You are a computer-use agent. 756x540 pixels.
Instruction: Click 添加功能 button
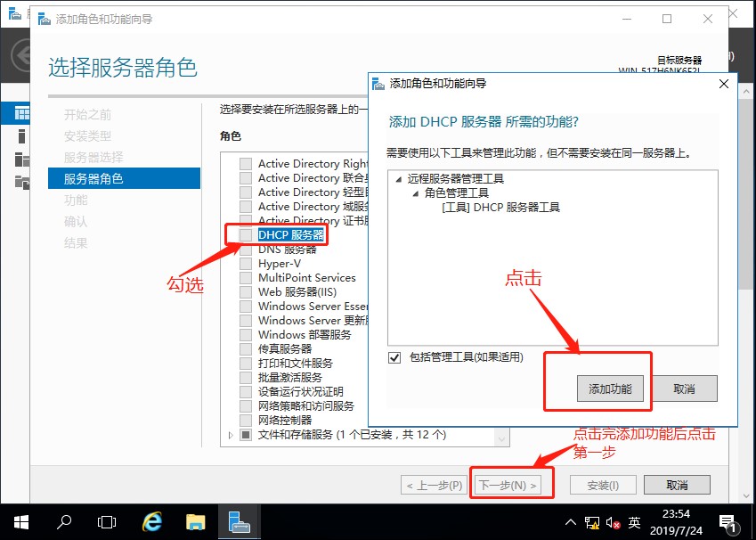click(610, 389)
